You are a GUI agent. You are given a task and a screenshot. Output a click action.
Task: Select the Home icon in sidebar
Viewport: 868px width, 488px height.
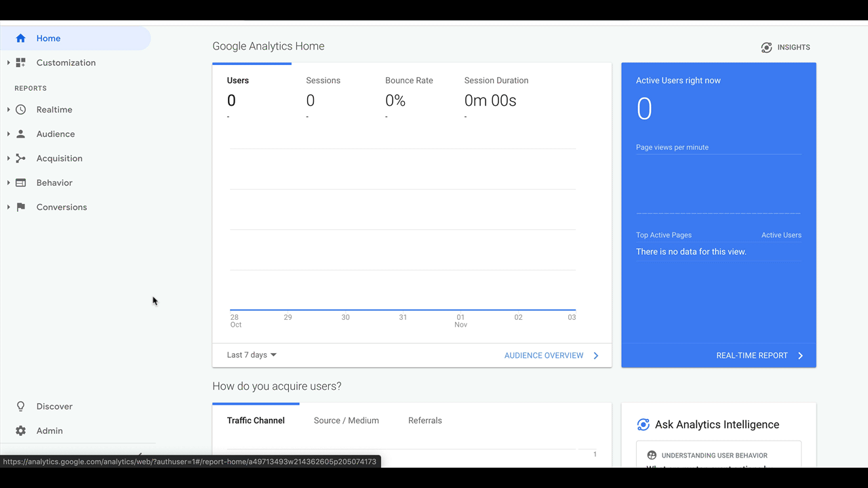point(21,38)
